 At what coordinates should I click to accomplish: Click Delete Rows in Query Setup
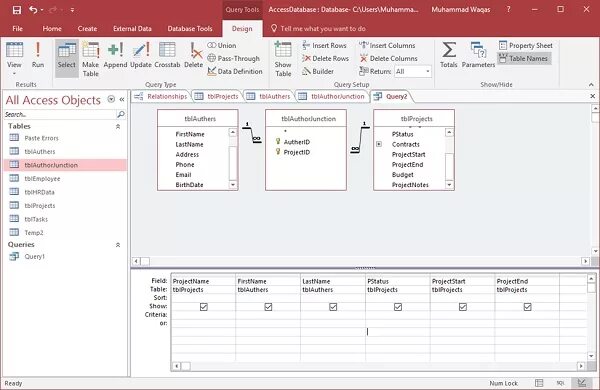click(x=325, y=58)
